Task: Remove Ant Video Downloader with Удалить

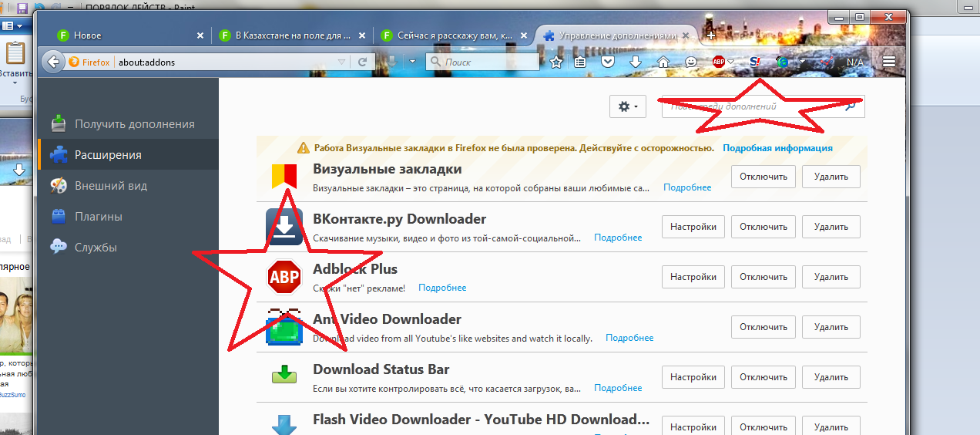Action: [831, 327]
